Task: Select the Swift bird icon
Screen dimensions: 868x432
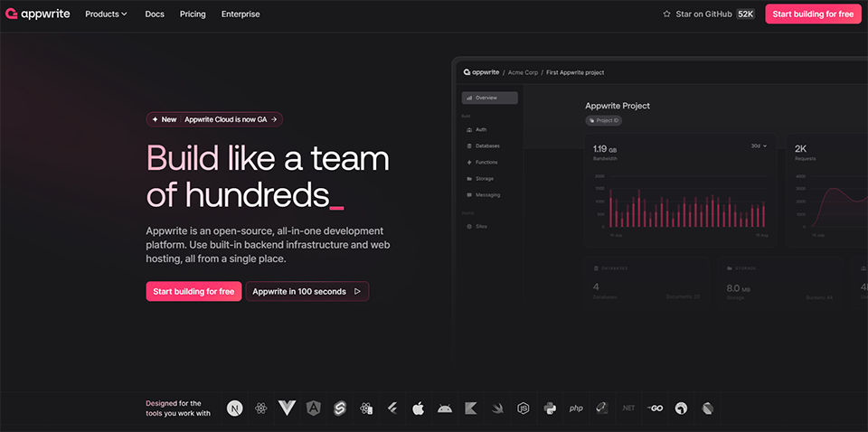Action: (497, 409)
